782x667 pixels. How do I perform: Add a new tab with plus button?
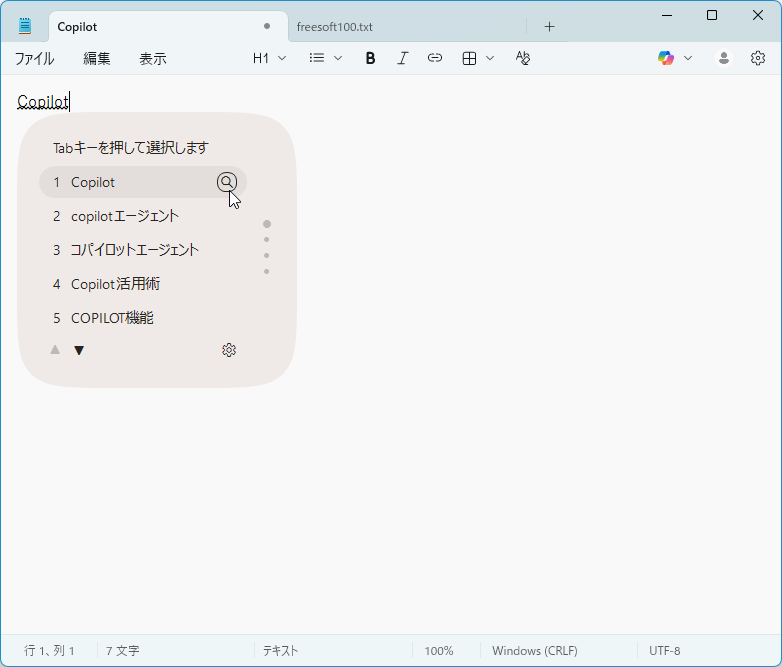549,26
